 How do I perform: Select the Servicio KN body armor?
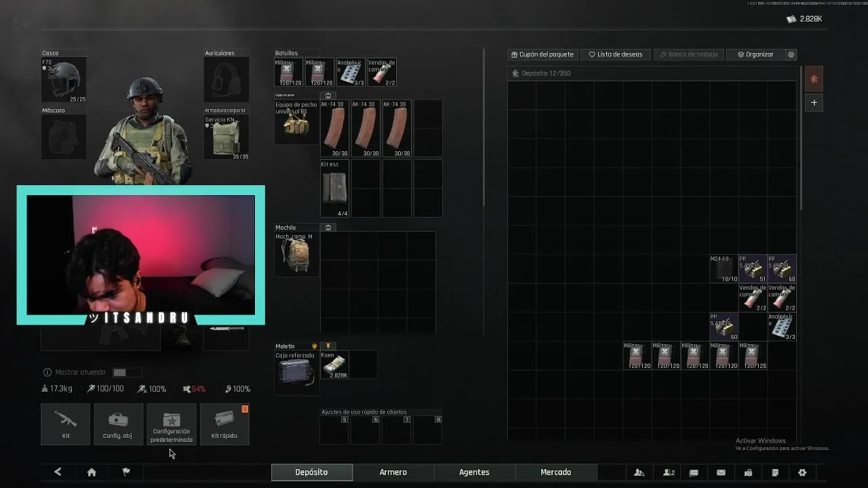pyautogui.click(x=226, y=138)
